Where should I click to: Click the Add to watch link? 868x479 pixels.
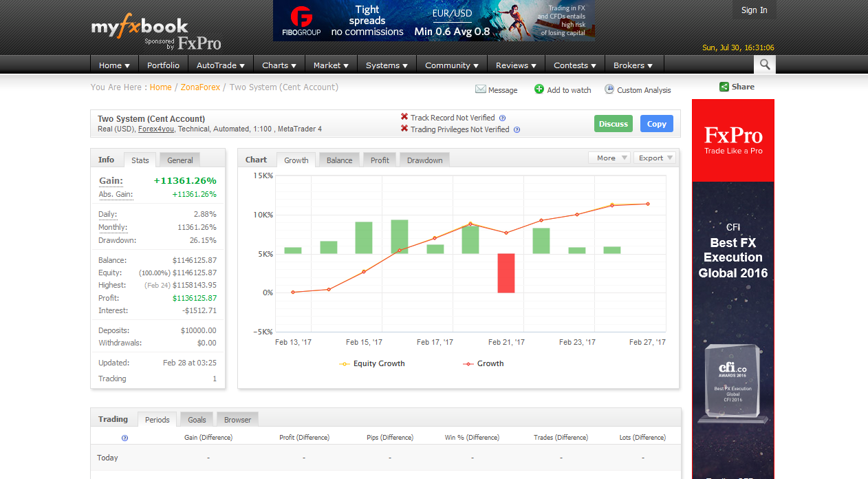(569, 90)
